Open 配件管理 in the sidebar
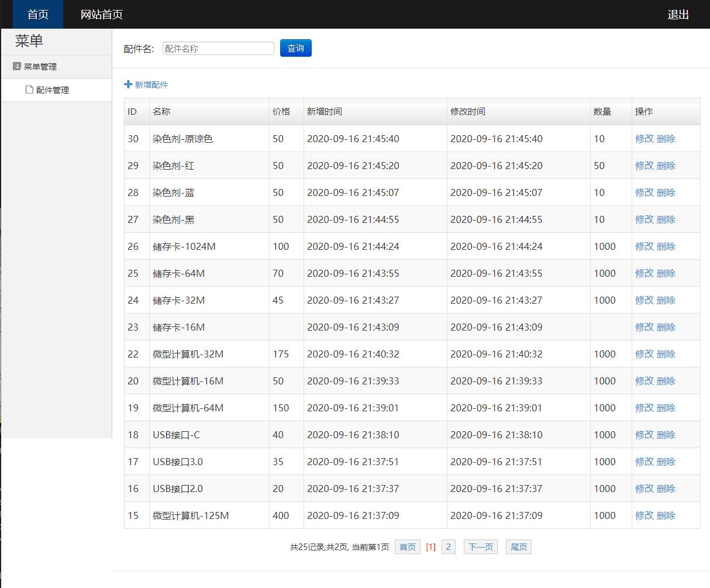The height and width of the screenshot is (588, 710). [x=52, y=90]
